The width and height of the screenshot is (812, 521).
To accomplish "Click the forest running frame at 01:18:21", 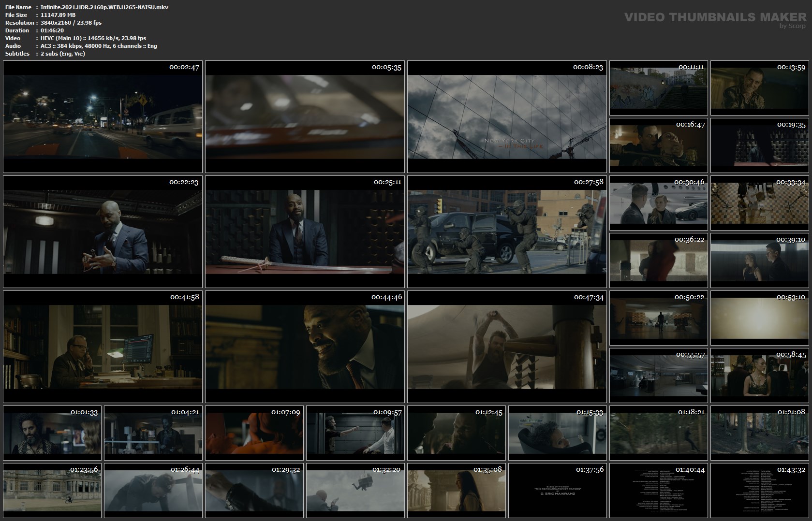I will pos(659,433).
